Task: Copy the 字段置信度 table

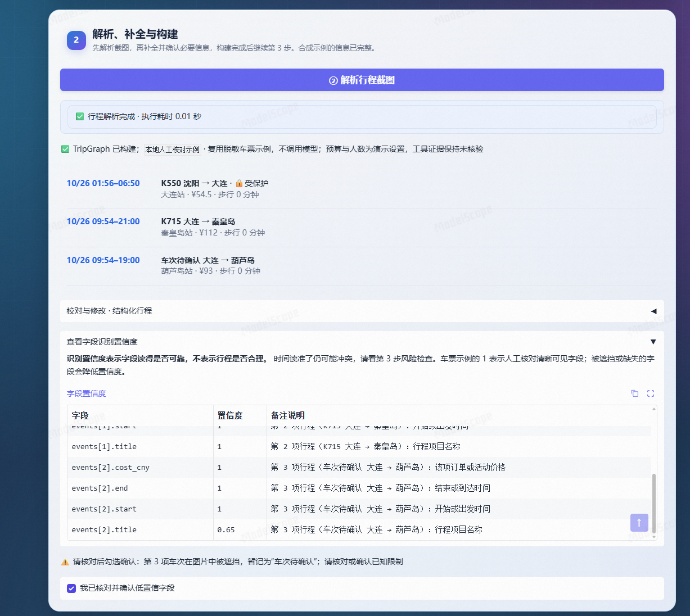Action: 635,393
